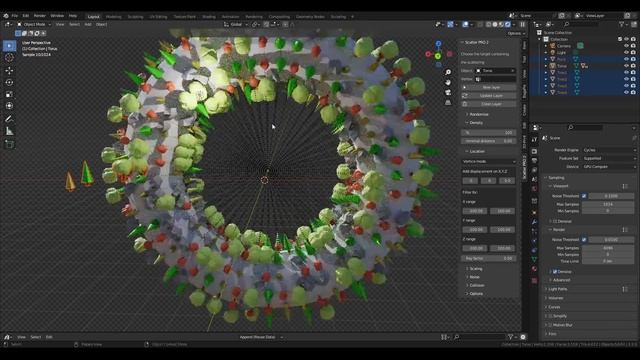Viewport: 640px width, 360px height.
Task: Switch orthographic/perspective grid icon
Action: click(x=448, y=102)
